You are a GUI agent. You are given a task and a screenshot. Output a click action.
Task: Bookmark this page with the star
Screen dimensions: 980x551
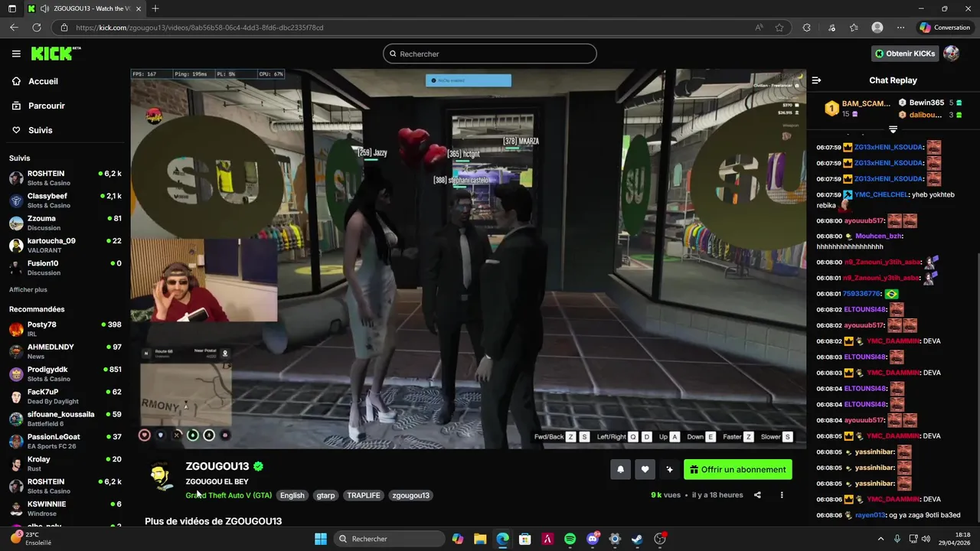(779, 28)
